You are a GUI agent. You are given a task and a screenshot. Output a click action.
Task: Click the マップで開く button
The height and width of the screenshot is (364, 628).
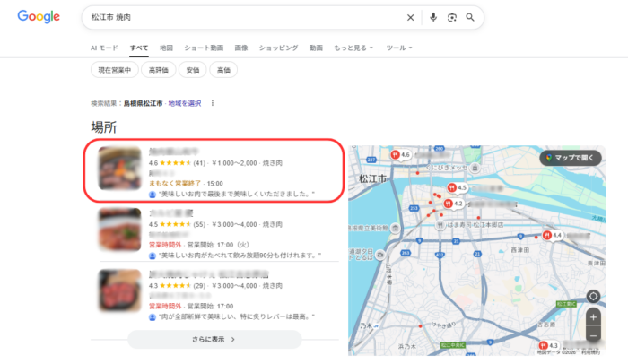tap(571, 158)
